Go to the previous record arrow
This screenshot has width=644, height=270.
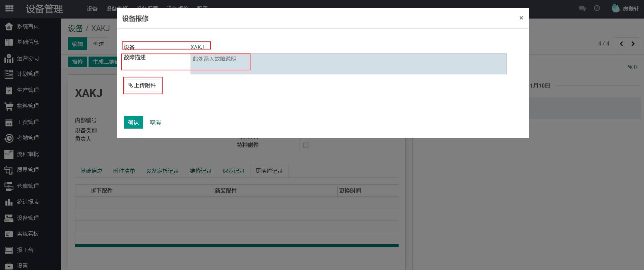point(621,44)
